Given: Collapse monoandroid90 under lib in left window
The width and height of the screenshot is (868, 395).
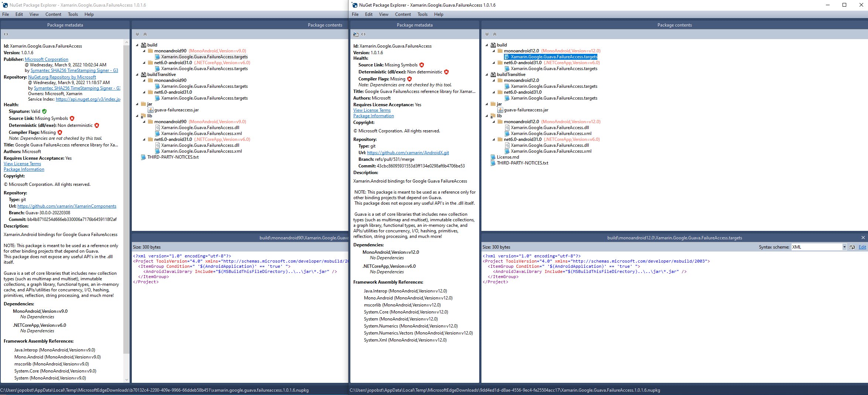Looking at the screenshot, I should pyautogui.click(x=144, y=122).
